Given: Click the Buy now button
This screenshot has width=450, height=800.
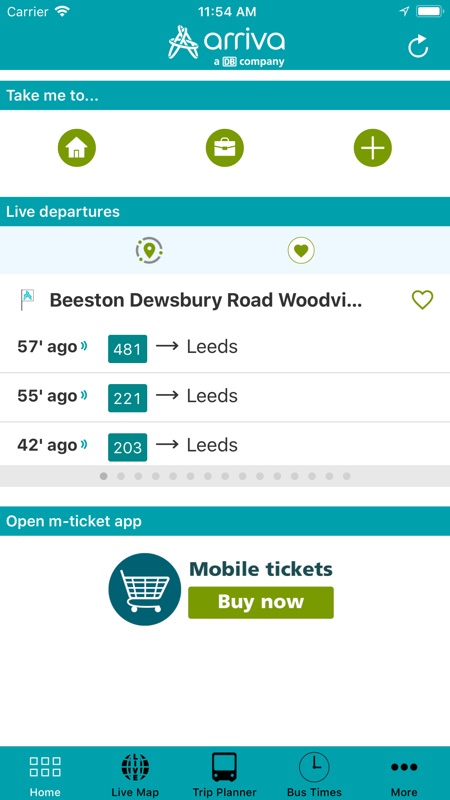Looking at the screenshot, I should [261, 603].
